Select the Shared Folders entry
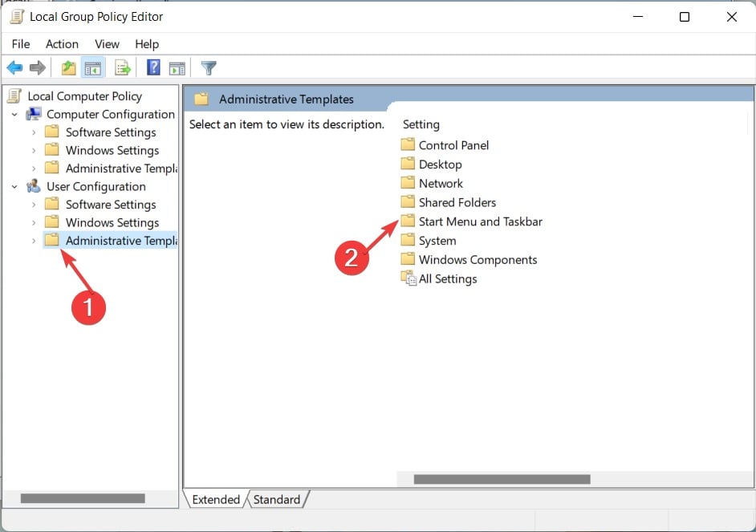The image size is (756, 532). pyautogui.click(x=457, y=202)
